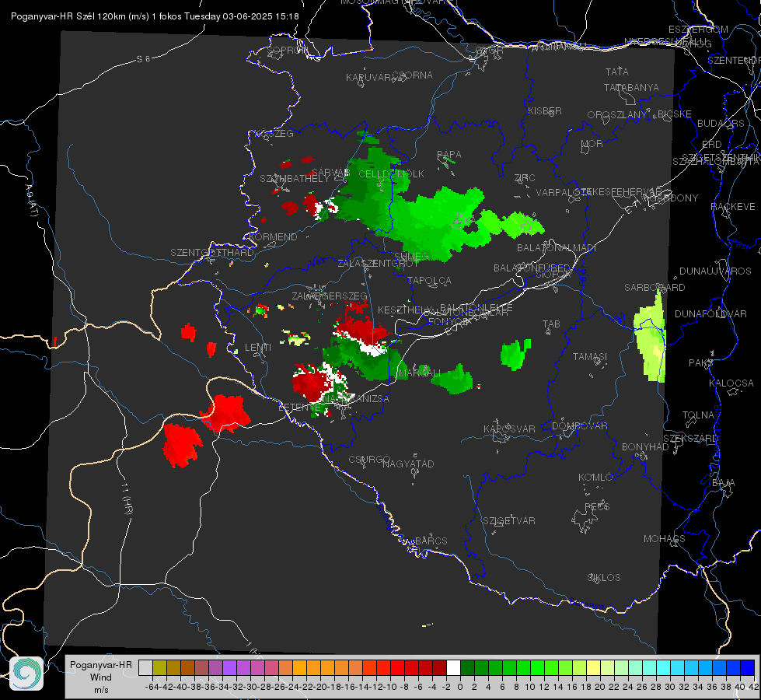Click the 'SZOMBATHELY' city label
761x700 pixels.
coord(295,179)
